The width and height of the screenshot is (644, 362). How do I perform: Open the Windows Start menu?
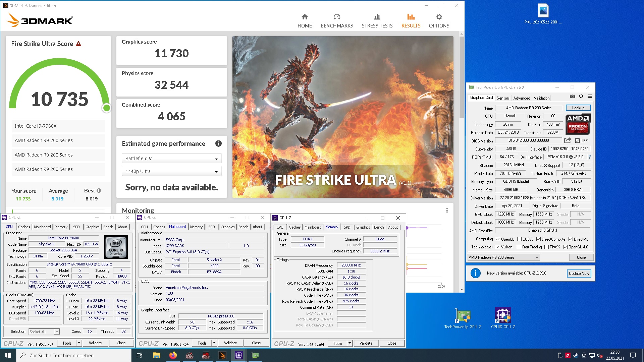coord(8,355)
